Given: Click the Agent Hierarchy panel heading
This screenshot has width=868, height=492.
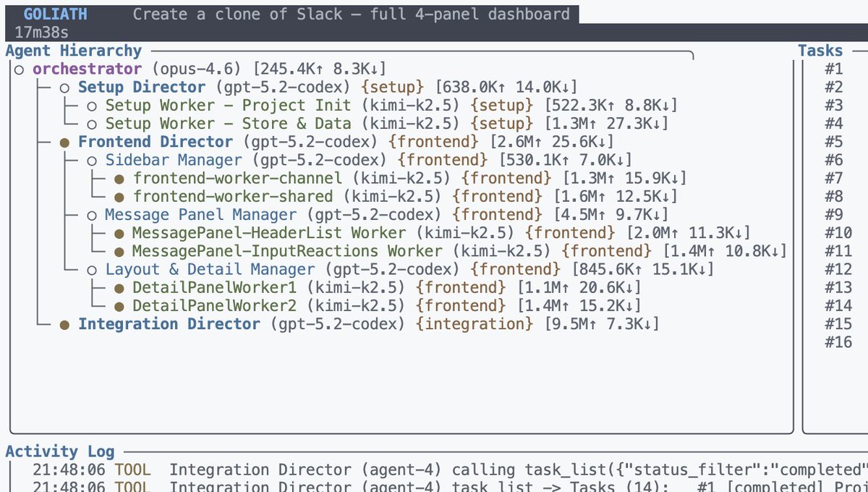Looking at the screenshot, I should 74,51.
